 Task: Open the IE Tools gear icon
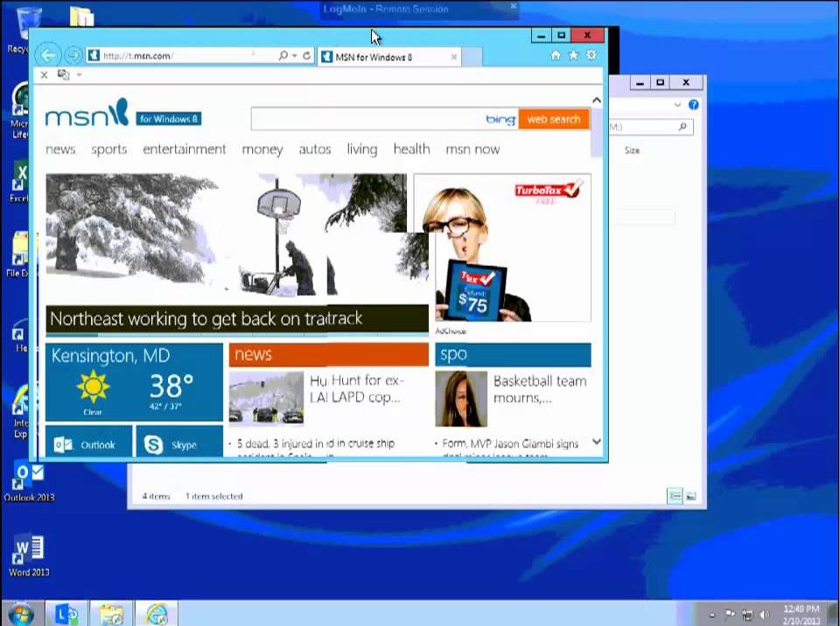[591, 56]
